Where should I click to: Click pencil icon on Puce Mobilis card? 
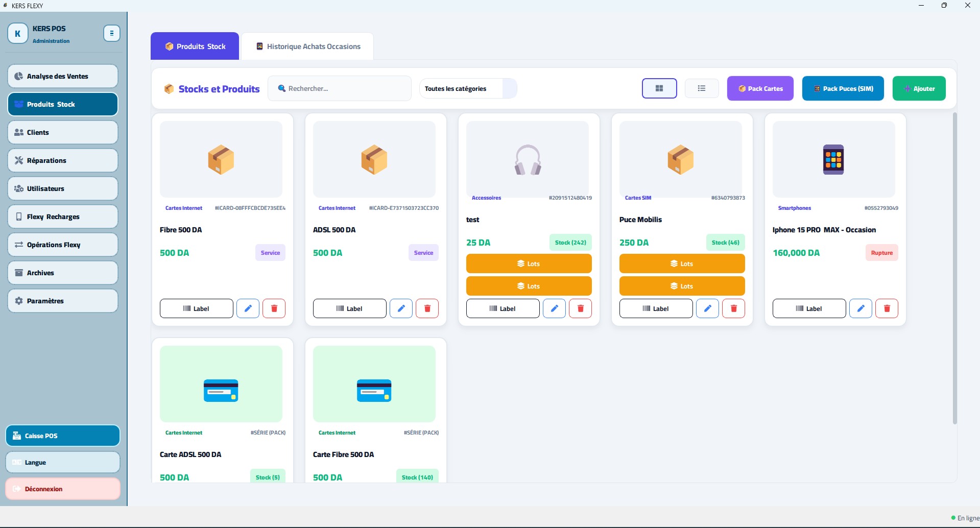click(707, 308)
